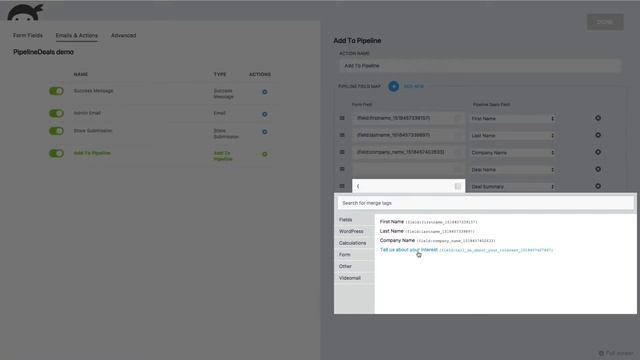Remove the Deal Name mapping row
This screenshot has width=640, height=360.
click(x=598, y=169)
